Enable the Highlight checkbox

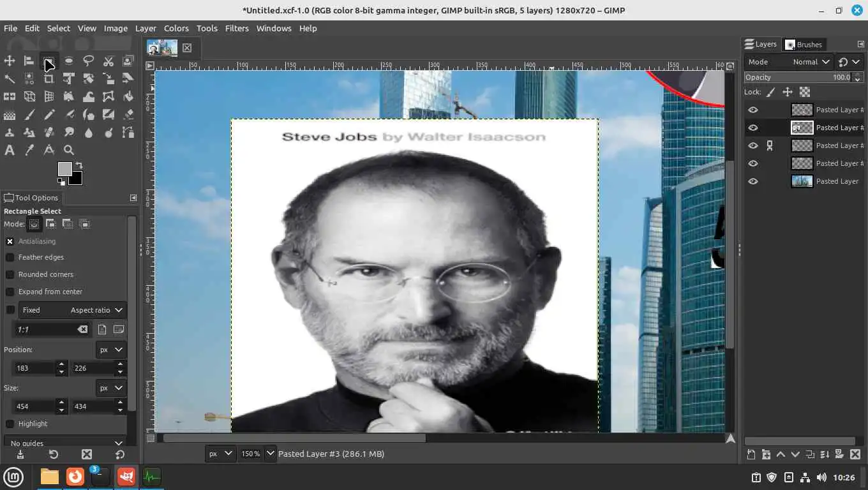10,424
